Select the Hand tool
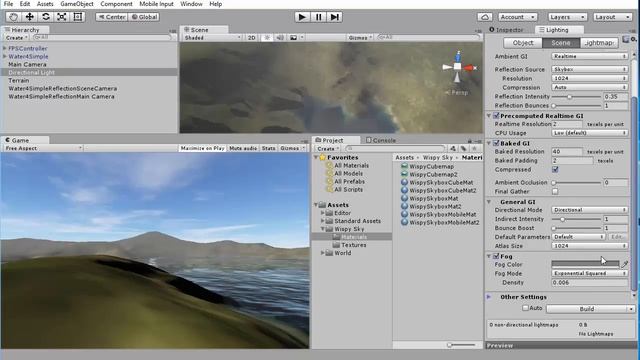 pos(13,17)
